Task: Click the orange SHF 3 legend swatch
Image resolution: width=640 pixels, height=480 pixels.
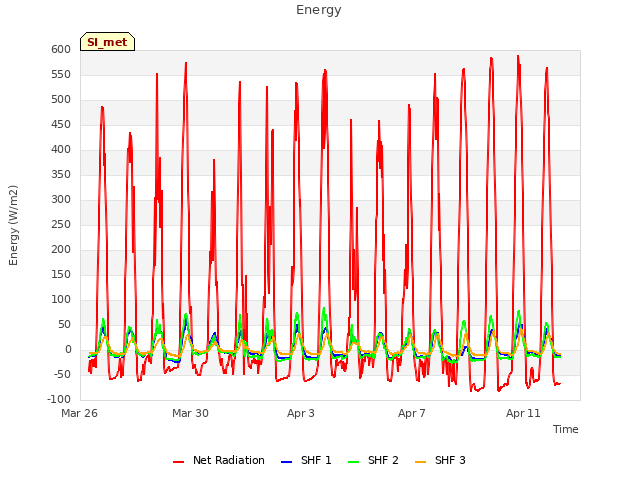Action: pyautogui.click(x=420, y=462)
